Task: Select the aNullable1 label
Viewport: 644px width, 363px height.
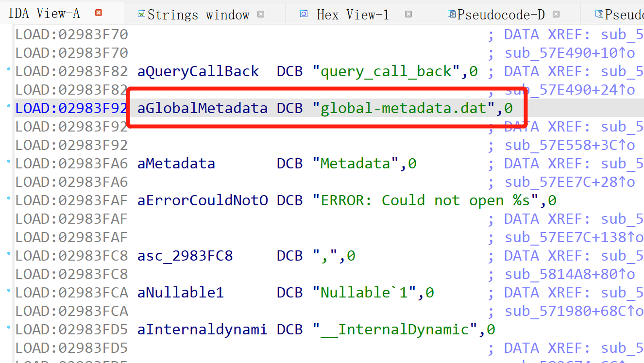Action: 181,293
